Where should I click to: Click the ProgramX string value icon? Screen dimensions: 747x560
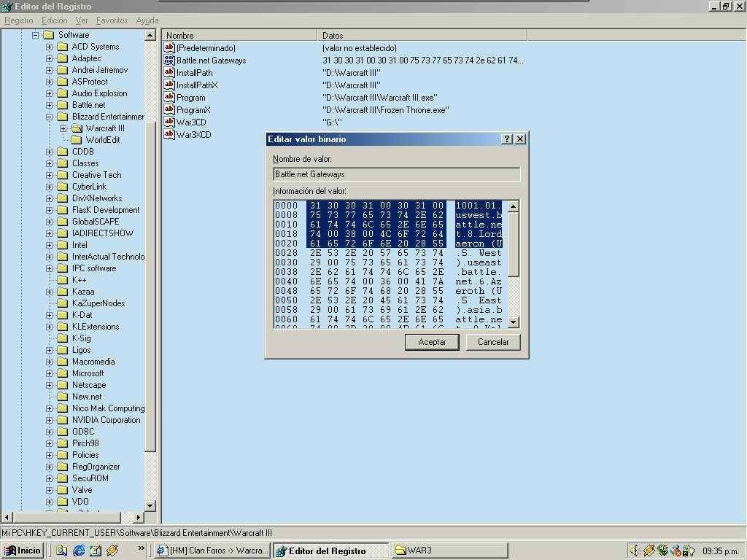[x=169, y=109]
